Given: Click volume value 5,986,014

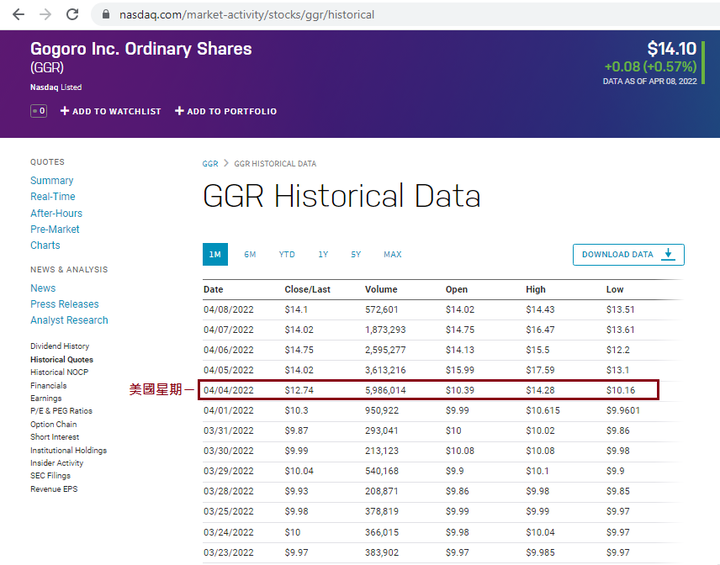Looking at the screenshot, I should 386,390.
